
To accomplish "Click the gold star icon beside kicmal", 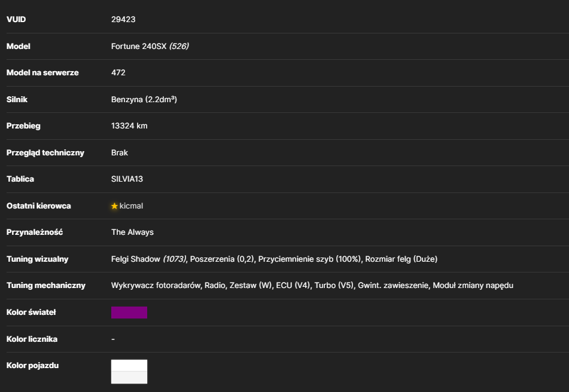I will point(115,206).
